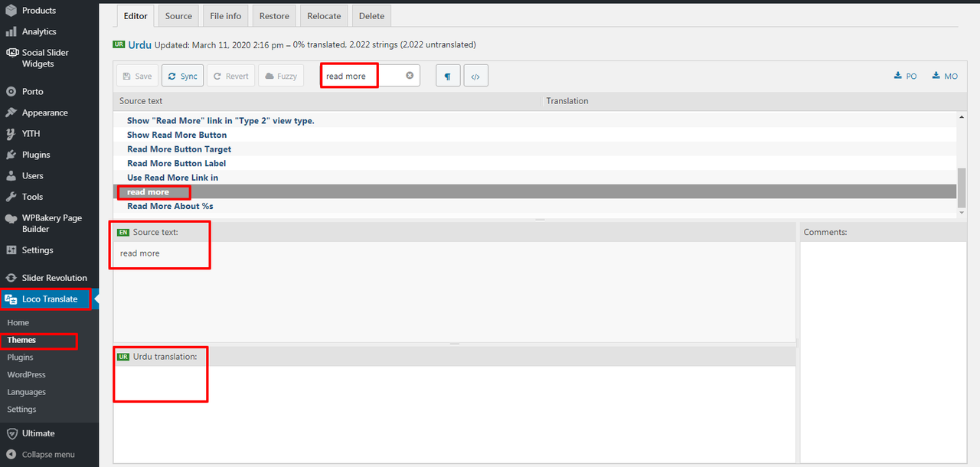Image resolution: width=980 pixels, height=467 pixels.
Task: Click inside the Urdu translation text area
Action: tap(454, 413)
